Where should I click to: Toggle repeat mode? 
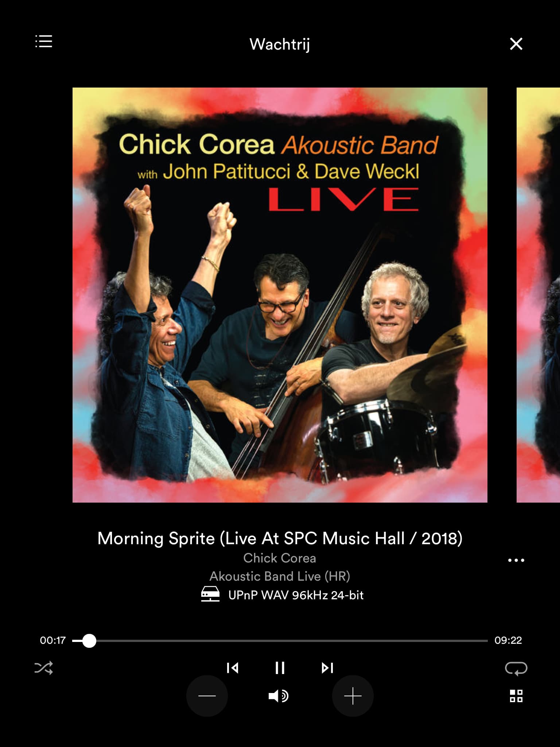point(516,668)
